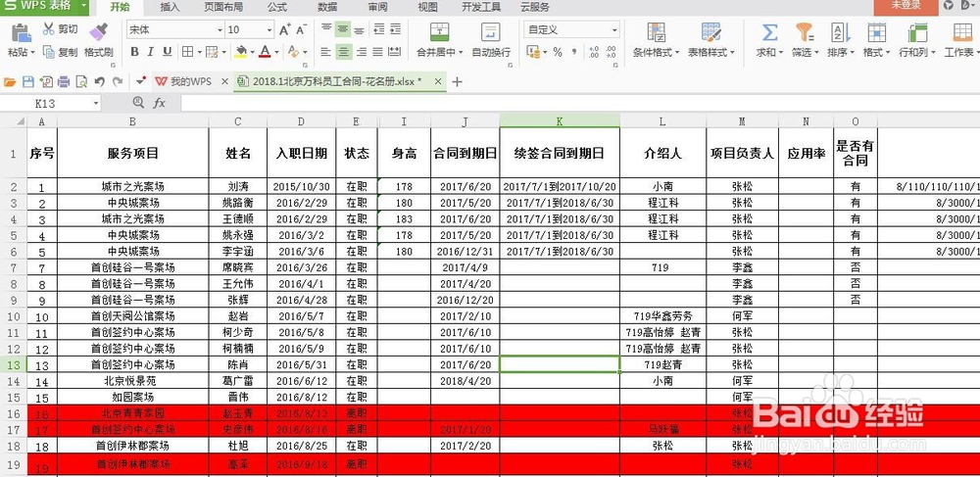Decrease font size with A- icon
The width and height of the screenshot is (980, 477).
301,29
